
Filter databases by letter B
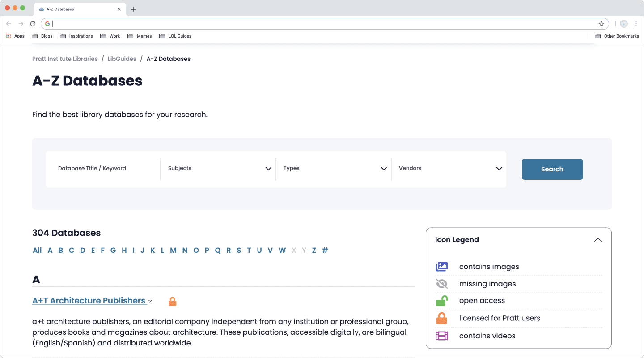(61, 250)
